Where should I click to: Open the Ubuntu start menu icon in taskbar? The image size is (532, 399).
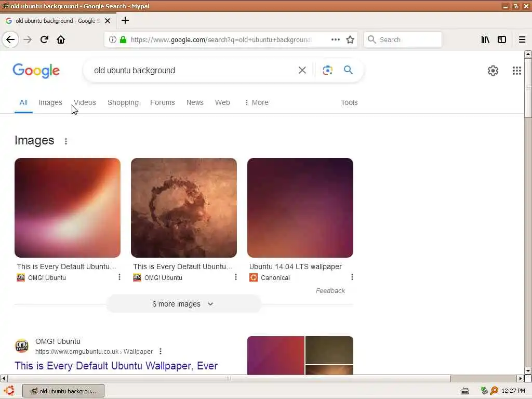[x=9, y=391]
